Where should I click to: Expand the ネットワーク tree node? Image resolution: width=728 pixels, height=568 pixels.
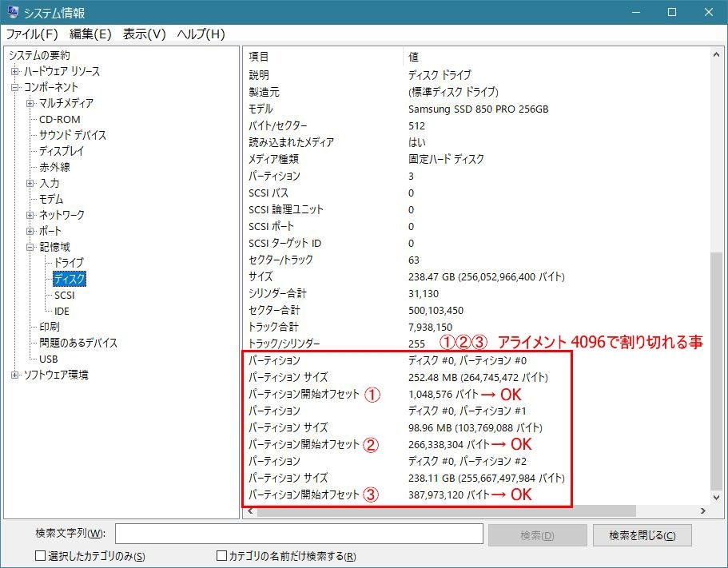[x=30, y=216]
